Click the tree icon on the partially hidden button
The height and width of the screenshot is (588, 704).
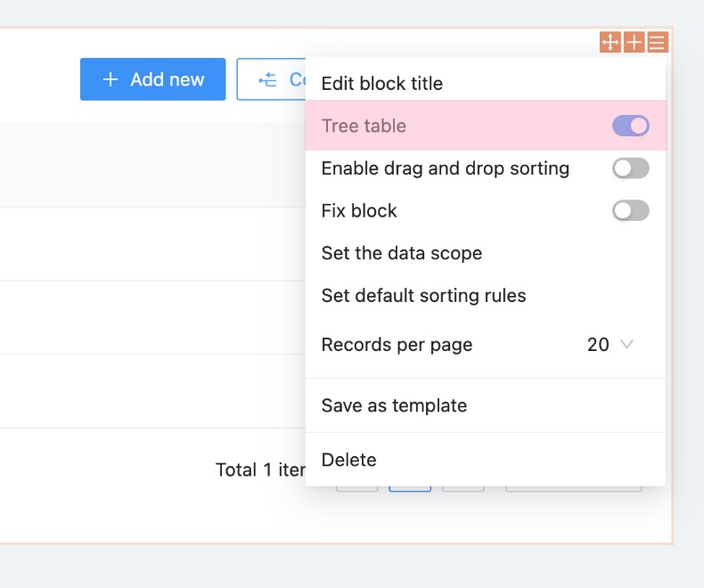[267, 80]
